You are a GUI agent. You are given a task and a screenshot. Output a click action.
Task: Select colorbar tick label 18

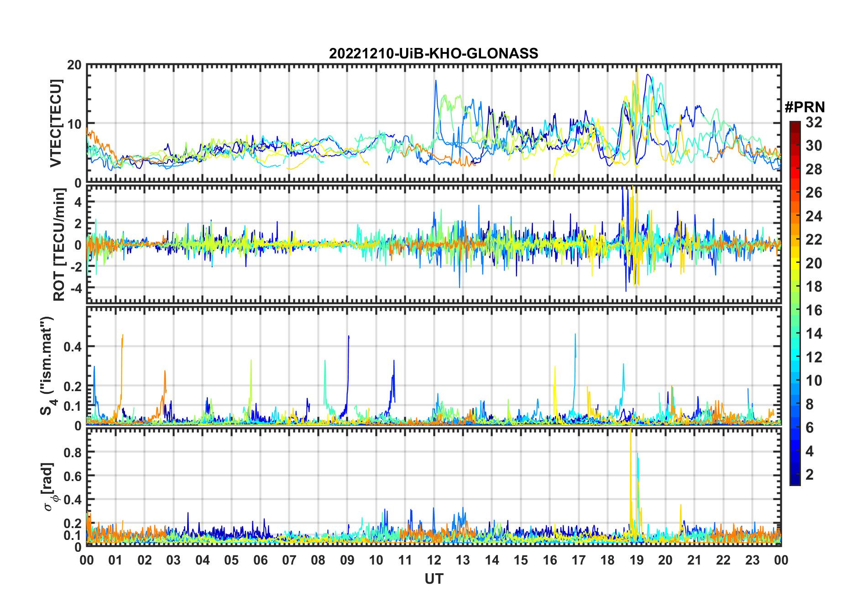click(x=814, y=287)
